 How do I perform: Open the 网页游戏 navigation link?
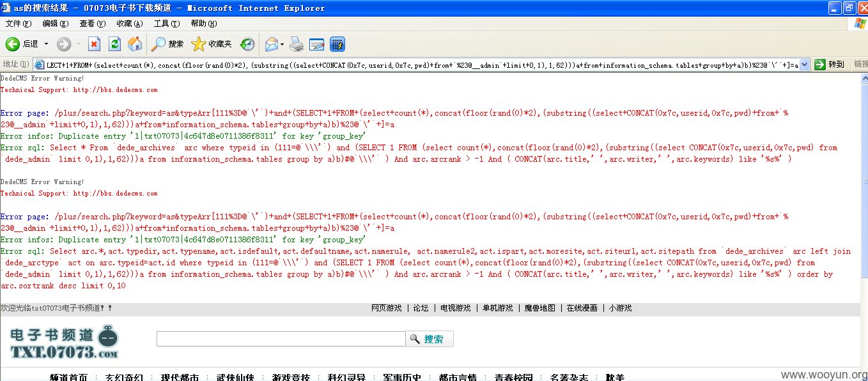coord(387,308)
